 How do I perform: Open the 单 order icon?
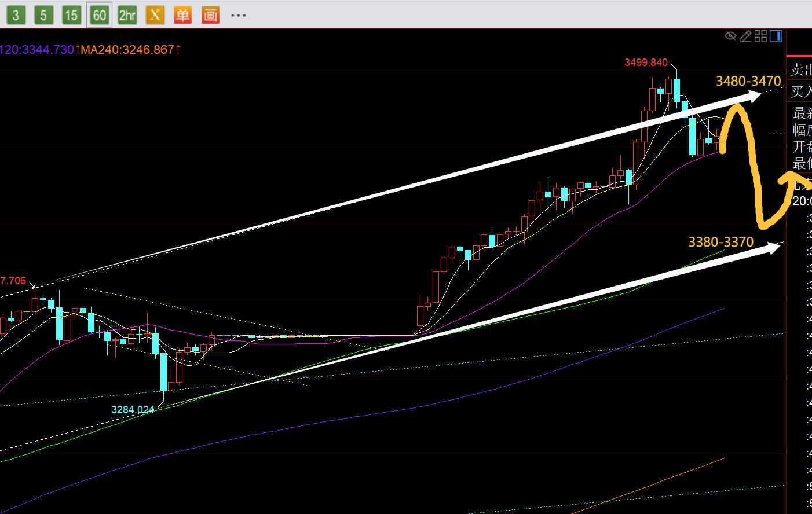click(182, 15)
